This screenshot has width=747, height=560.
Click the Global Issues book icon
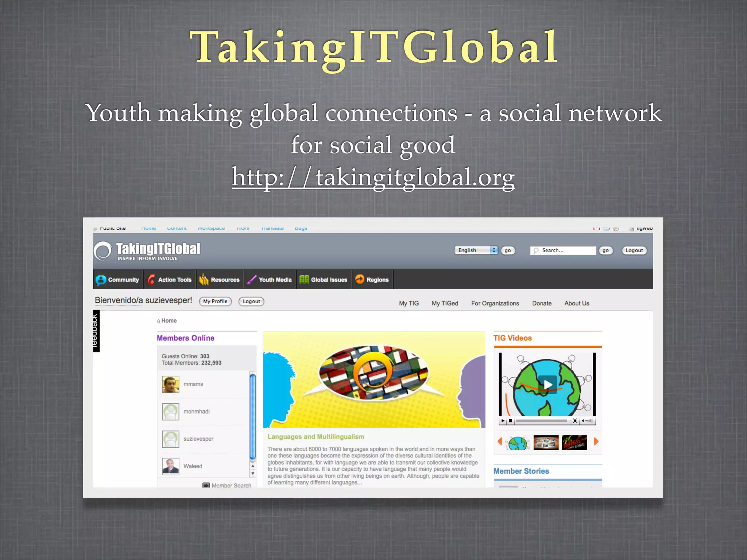click(304, 280)
